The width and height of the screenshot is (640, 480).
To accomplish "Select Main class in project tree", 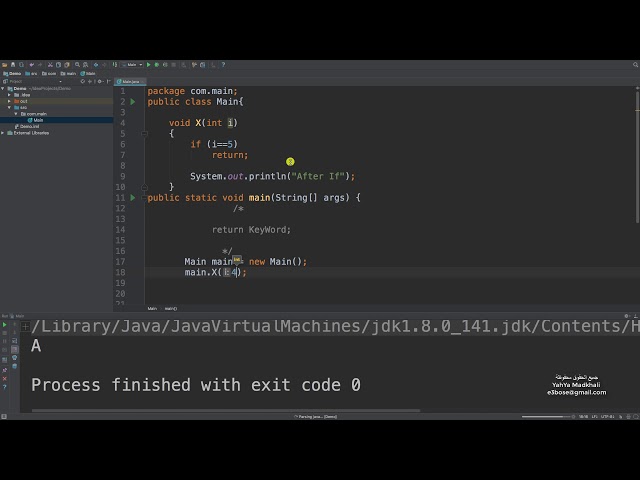I will coord(36,120).
